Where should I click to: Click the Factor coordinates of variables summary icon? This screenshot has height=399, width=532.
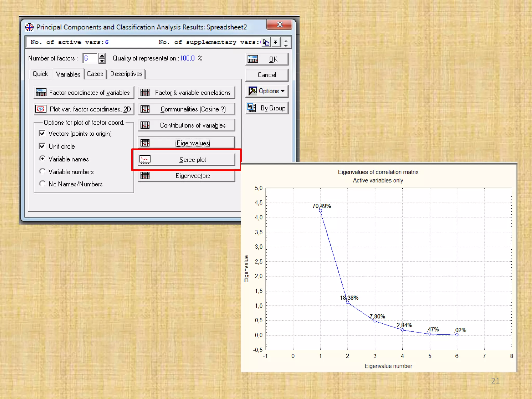coord(41,92)
